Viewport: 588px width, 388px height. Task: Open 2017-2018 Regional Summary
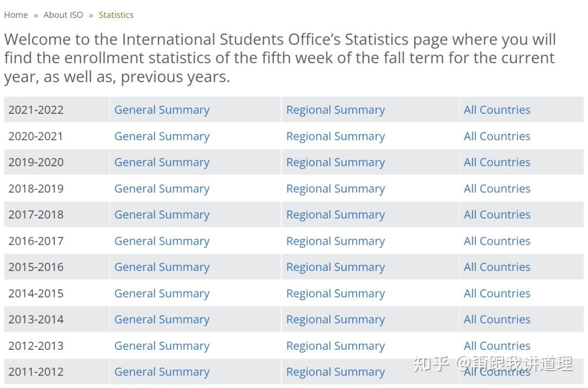335,215
